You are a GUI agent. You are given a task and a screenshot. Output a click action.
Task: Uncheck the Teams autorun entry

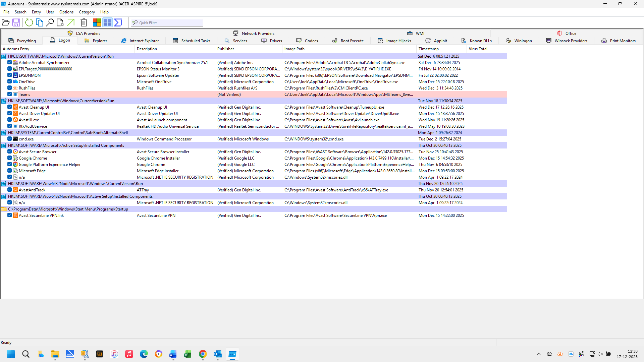pyautogui.click(x=10, y=94)
